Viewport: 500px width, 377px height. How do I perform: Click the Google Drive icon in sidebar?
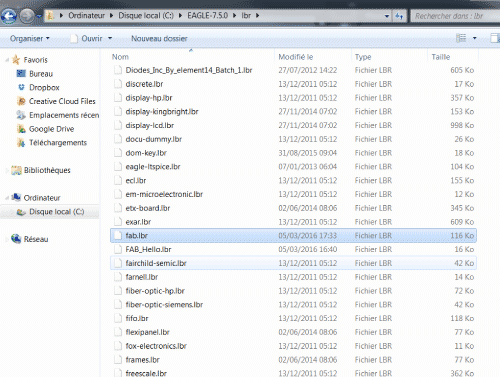point(21,129)
